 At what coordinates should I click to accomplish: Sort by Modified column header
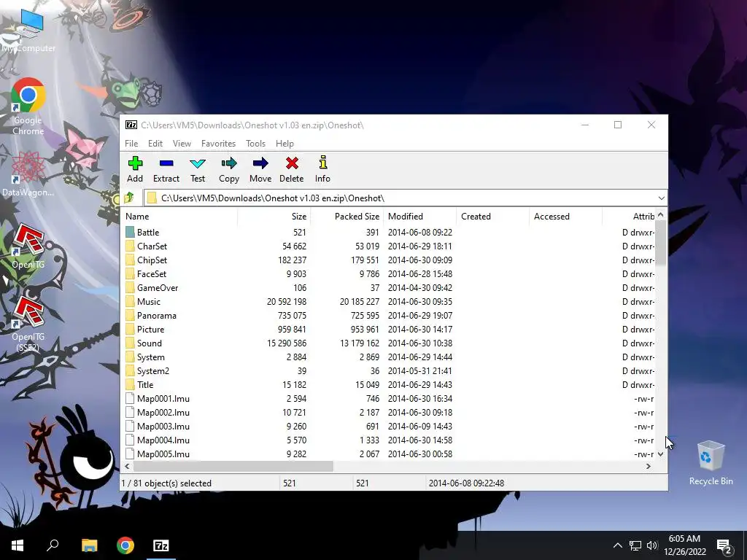pyautogui.click(x=419, y=216)
